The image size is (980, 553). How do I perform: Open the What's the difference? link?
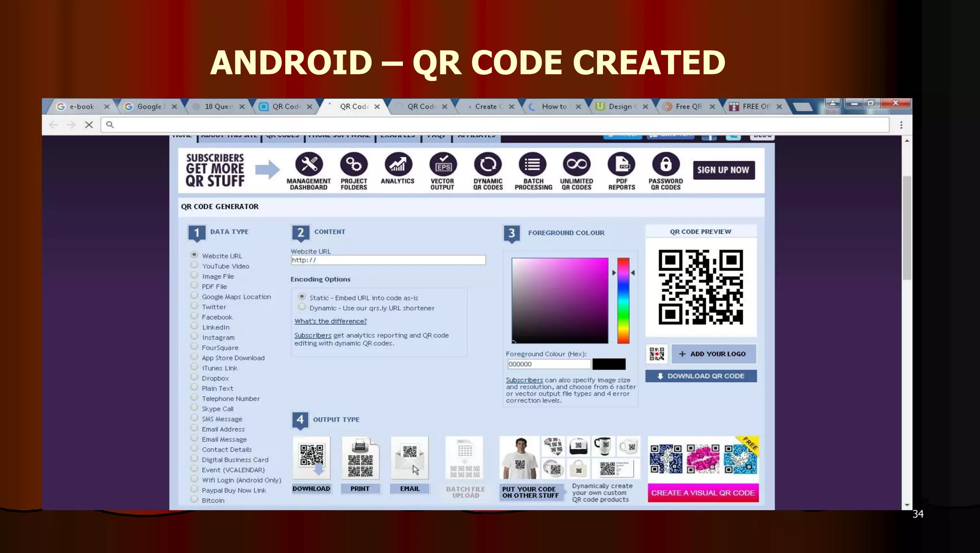pyautogui.click(x=331, y=321)
